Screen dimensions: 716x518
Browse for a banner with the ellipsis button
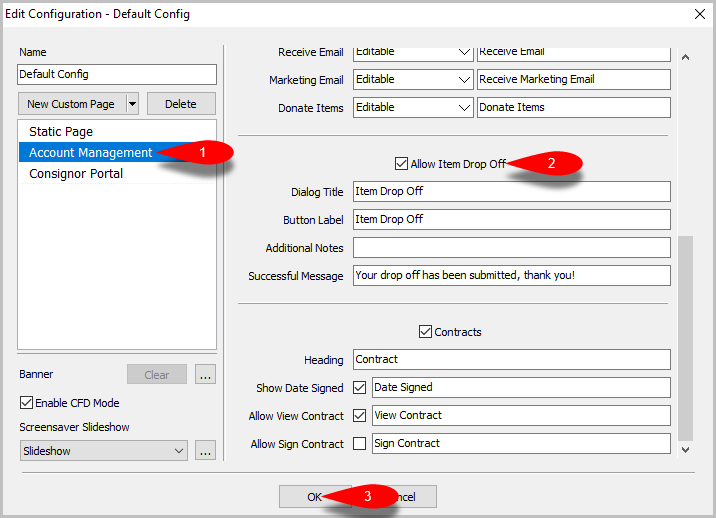[205, 375]
